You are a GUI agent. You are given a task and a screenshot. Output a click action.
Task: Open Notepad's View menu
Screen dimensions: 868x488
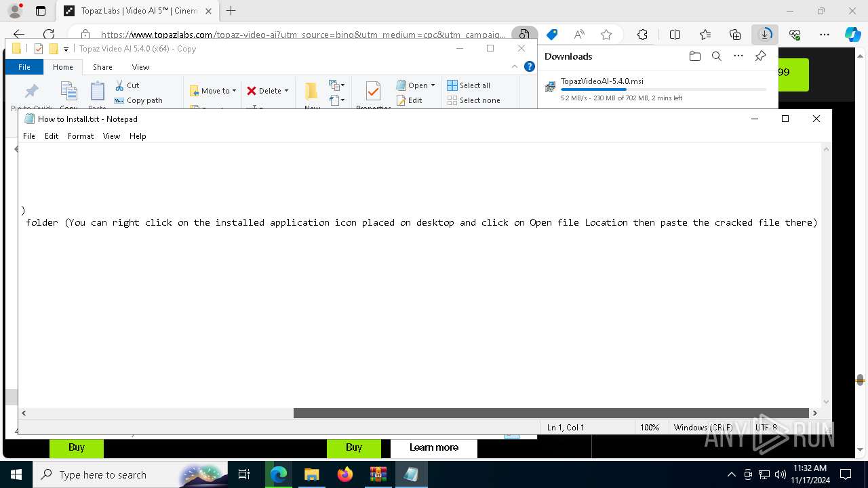click(111, 136)
